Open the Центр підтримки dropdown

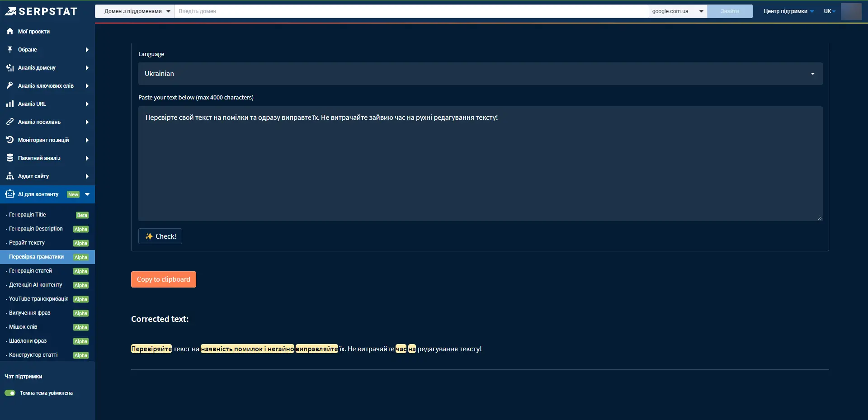pos(788,11)
